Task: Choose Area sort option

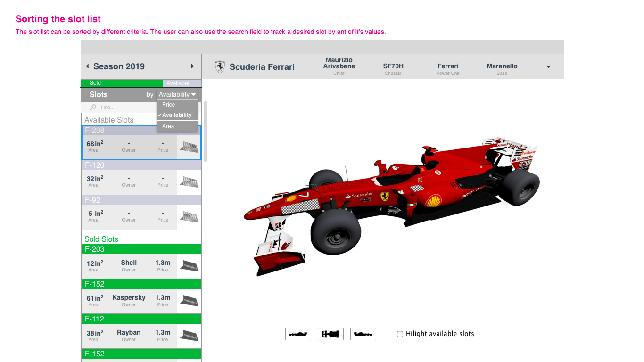Action: [177, 126]
